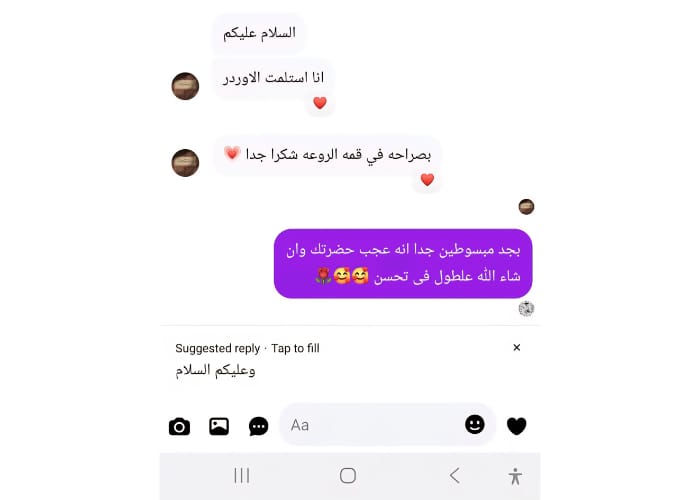This screenshot has height=500, width=700.
Task: Tap the Android back arrow
Action: (x=455, y=475)
